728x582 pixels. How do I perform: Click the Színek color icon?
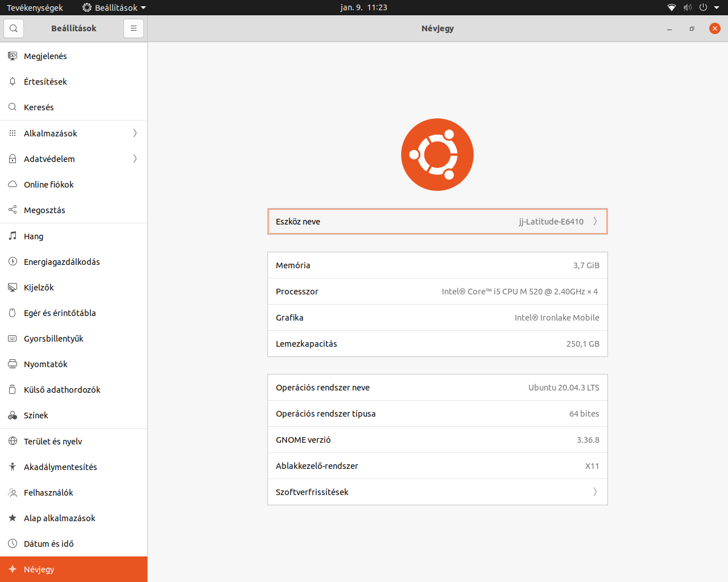coord(13,415)
